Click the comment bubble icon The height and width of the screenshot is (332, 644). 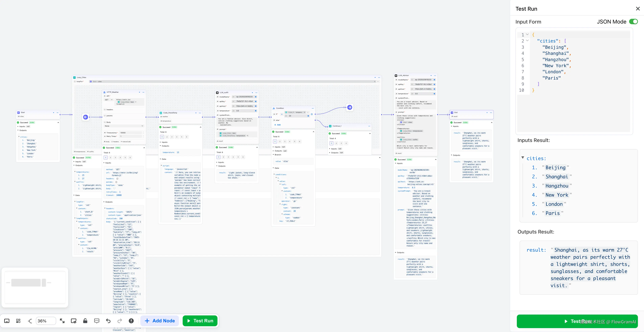[x=97, y=321]
